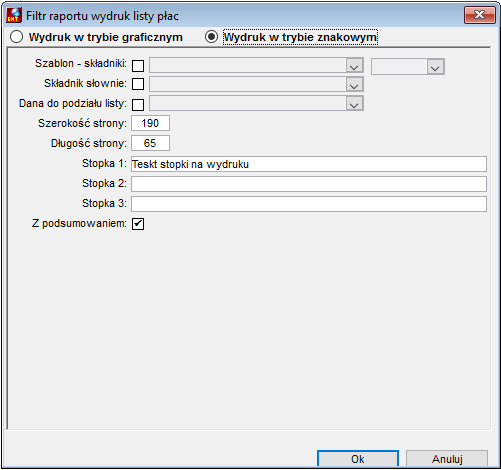Enable the Dana do podziału listy checkbox

(x=138, y=105)
